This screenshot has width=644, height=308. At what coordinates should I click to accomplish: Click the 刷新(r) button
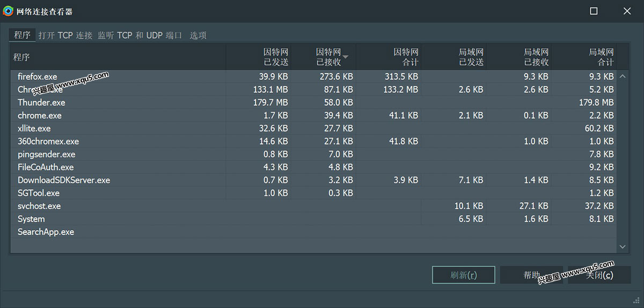pyautogui.click(x=464, y=275)
